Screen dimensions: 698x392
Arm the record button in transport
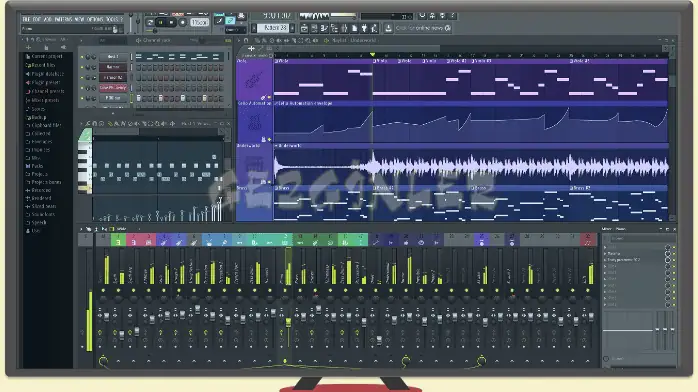tap(183, 23)
